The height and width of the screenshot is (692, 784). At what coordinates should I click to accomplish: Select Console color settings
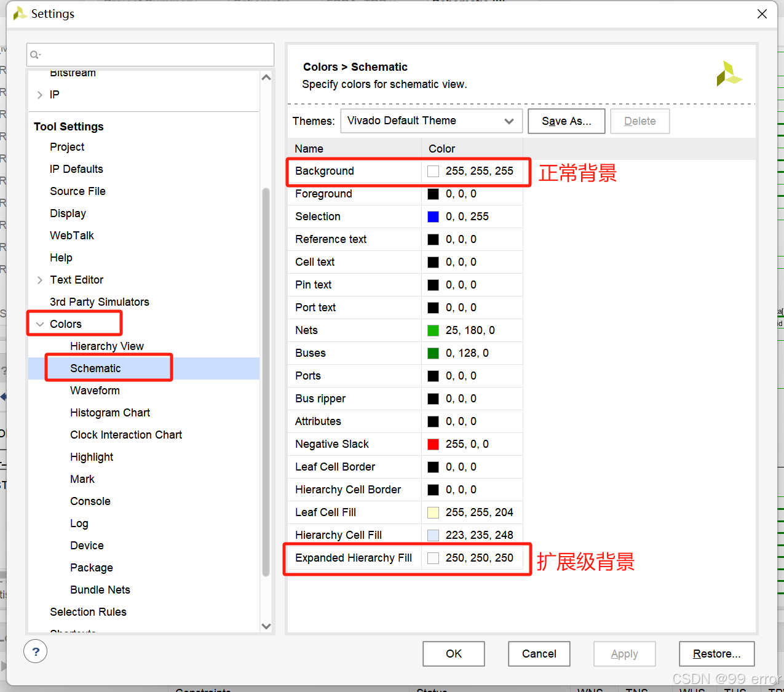pos(90,501)
